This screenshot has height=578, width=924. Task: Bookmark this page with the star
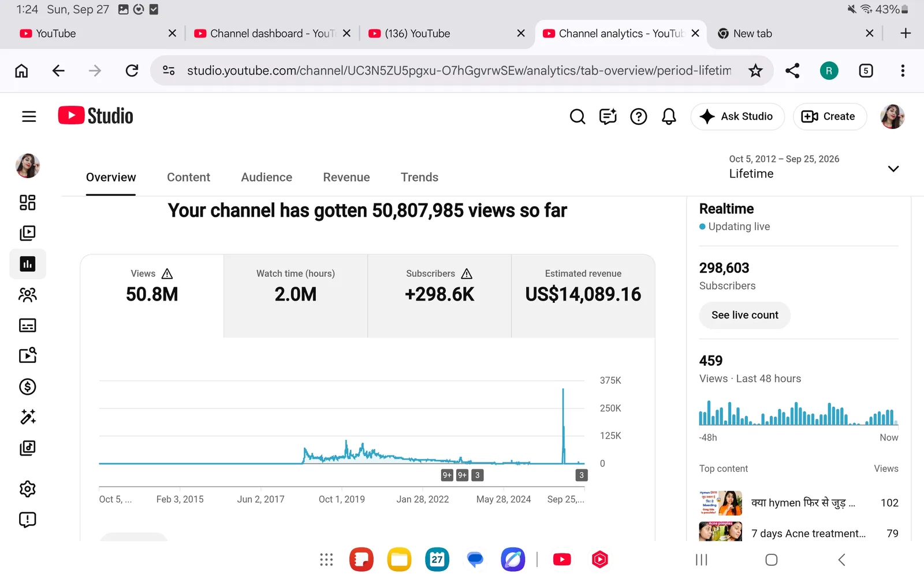(755, 71)
